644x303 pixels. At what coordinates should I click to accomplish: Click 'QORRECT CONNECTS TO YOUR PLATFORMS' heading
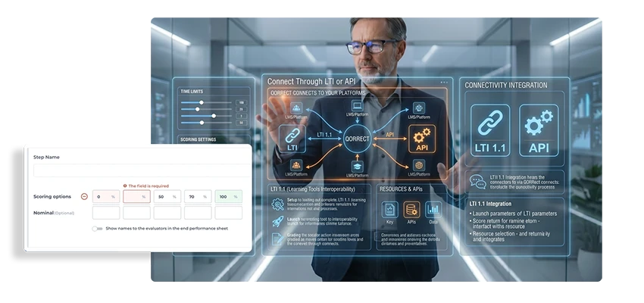[x=318, y=93]
